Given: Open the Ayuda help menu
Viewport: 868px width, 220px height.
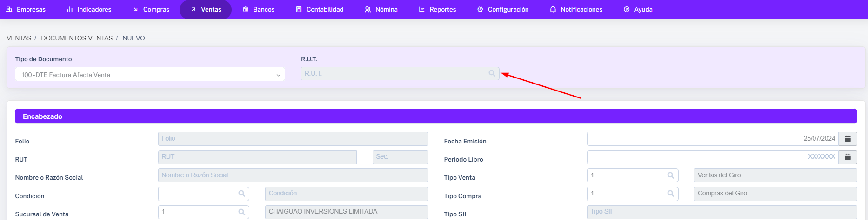Looking at the screenshot, I should (x=638, y=9).
